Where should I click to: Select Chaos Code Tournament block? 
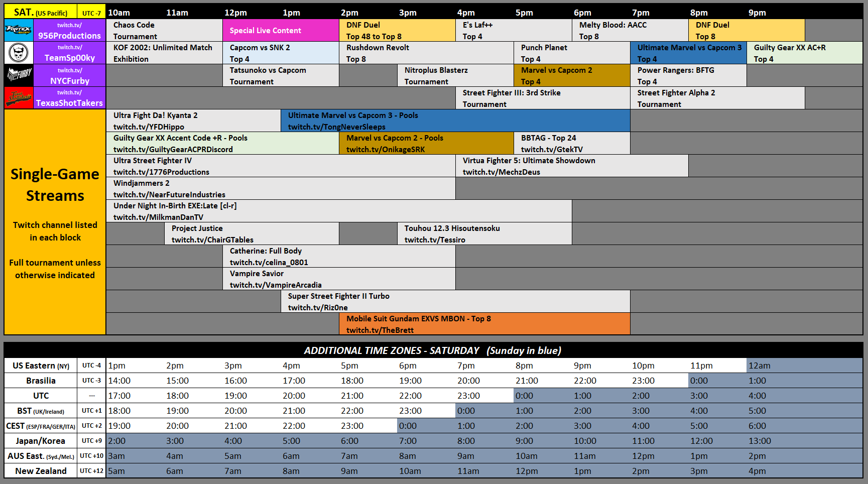[x=164, y=30]
